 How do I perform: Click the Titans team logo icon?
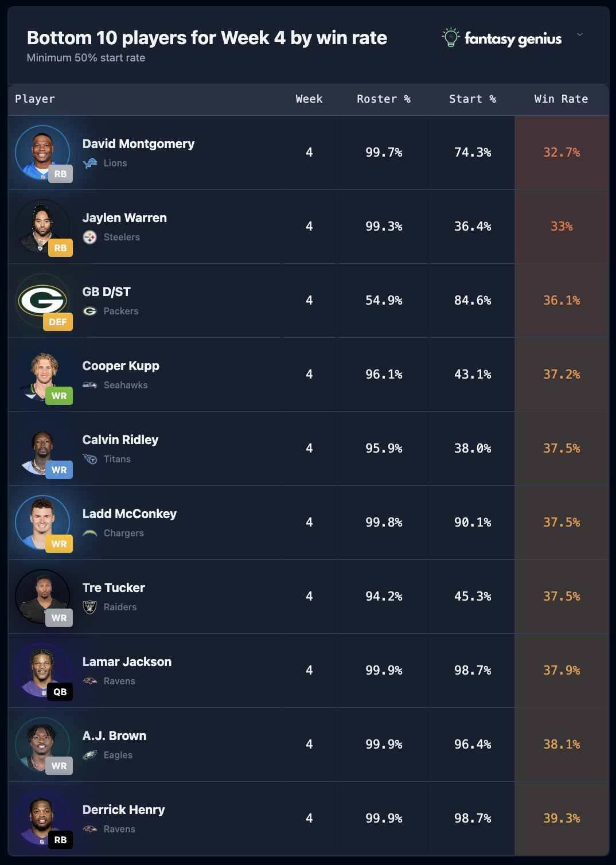(90, 459)
